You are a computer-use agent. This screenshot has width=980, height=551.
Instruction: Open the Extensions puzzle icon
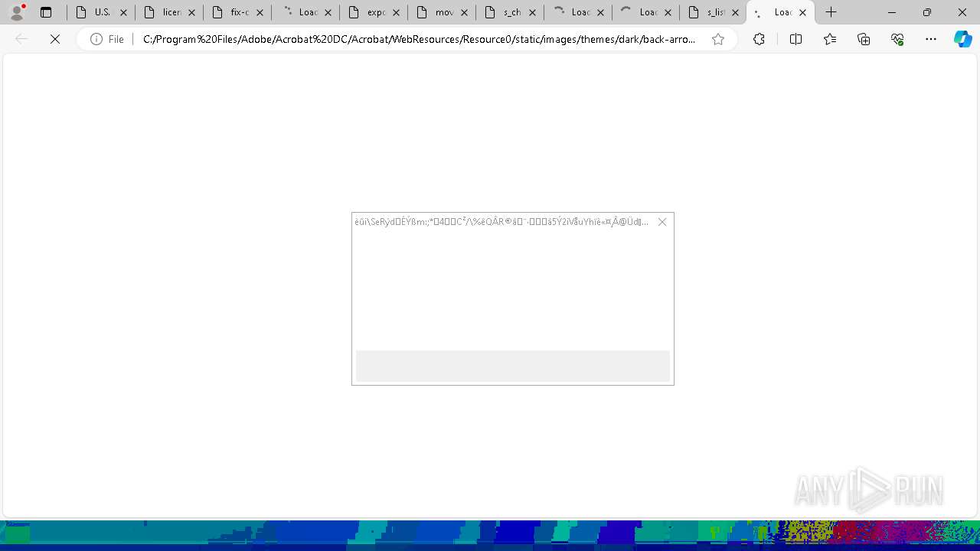759,39
